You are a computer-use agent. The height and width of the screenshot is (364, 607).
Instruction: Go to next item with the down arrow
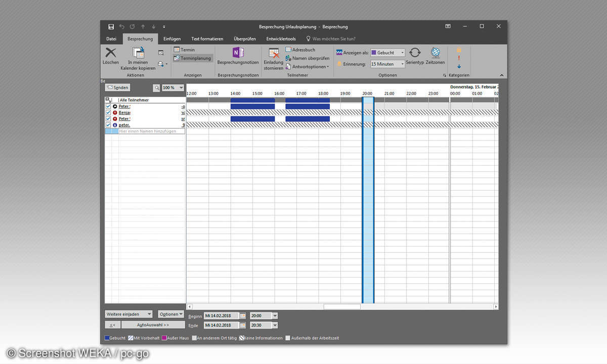154,27
